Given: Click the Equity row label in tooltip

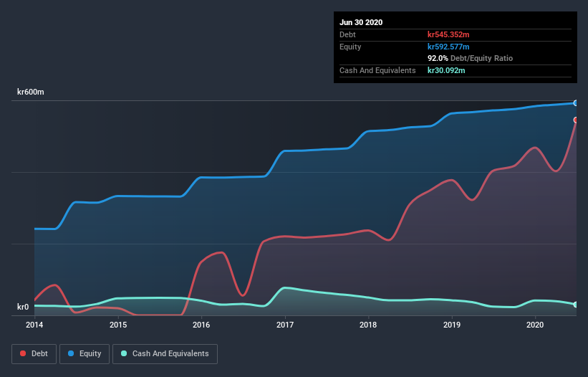Looking at the screenshot, I should 350,47.
